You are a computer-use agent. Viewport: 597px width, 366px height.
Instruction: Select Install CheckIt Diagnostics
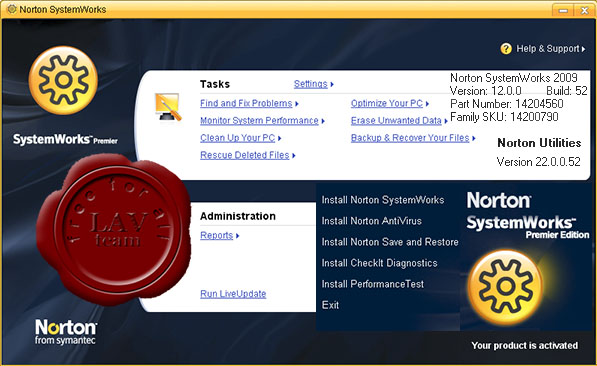379,263
